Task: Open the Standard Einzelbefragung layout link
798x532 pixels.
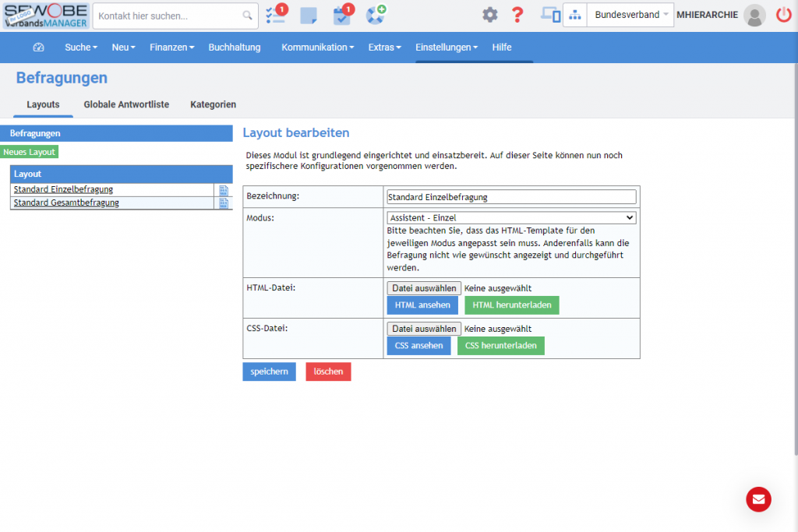Action: (63, 189)
